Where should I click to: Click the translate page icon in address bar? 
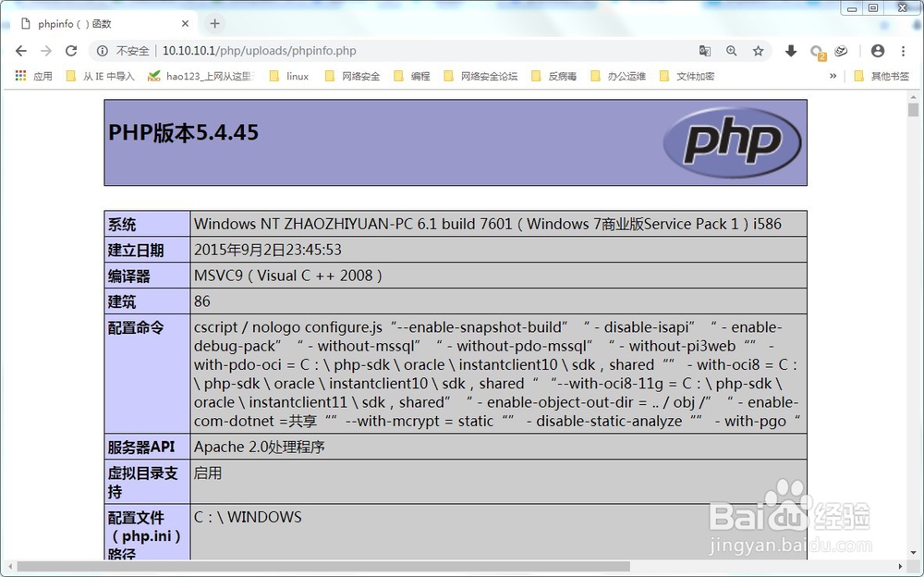click(x=705, y=51)
